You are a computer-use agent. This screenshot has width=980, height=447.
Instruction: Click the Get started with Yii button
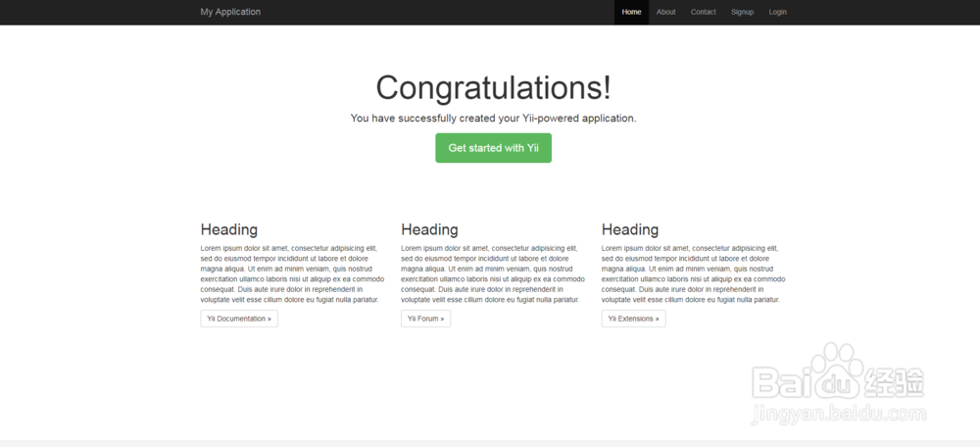[493, 148]
